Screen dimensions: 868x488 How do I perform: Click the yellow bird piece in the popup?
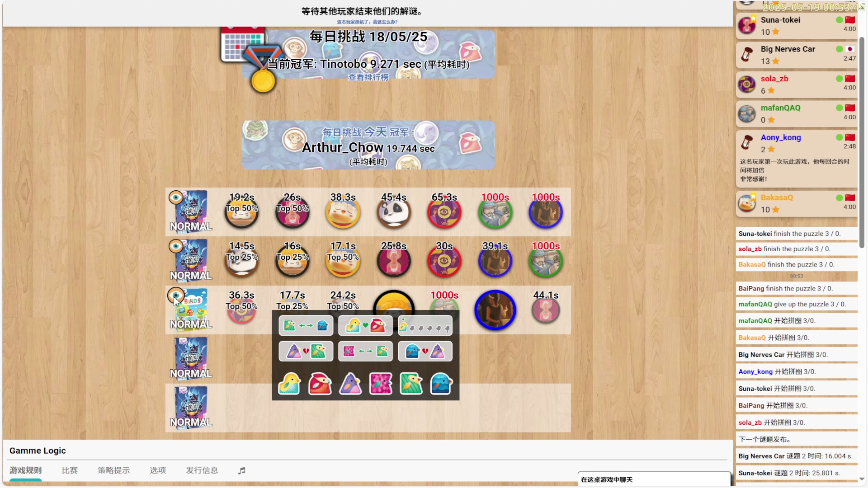pos(289,384)
